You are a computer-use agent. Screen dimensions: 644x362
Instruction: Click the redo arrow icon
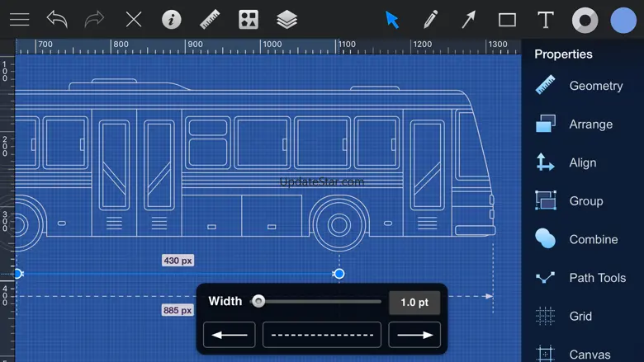(x=95, y=19)
